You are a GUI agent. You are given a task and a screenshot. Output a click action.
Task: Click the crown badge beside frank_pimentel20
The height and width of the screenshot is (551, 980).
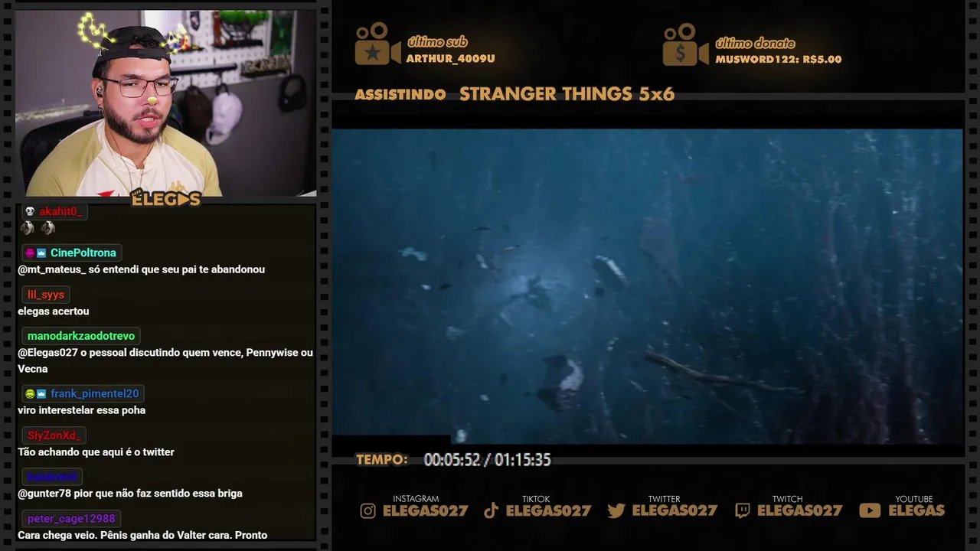coord(41,394)
